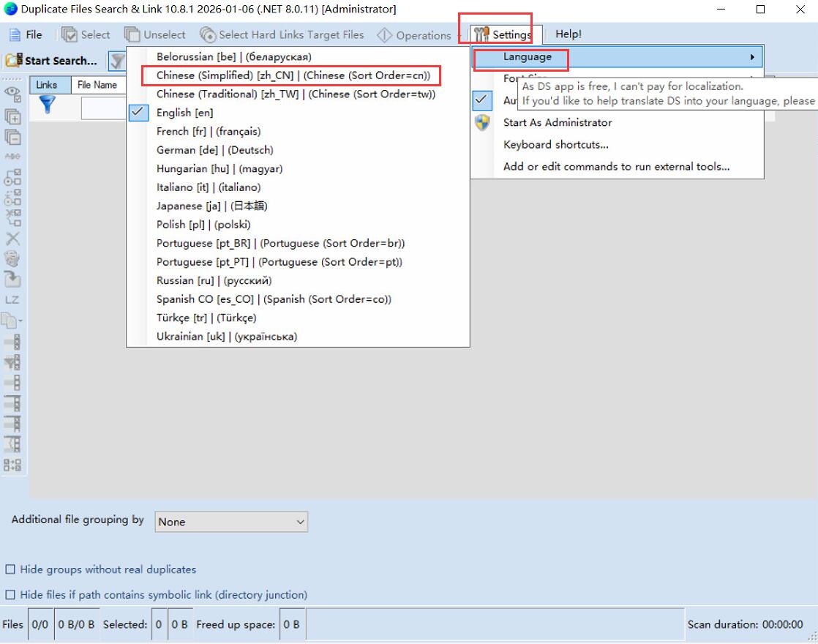Select Portuguese [pt_BR] language
Viewport: 818px width, 644px height.
(298, 244)
